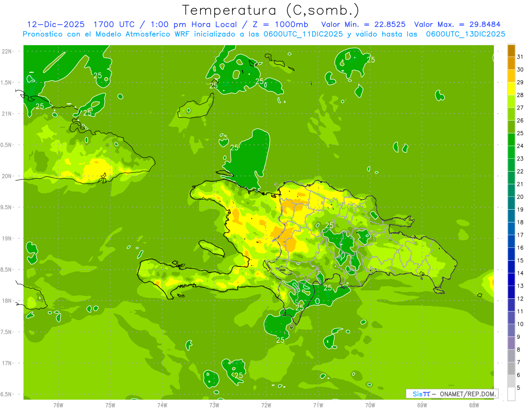This screenshot has width=532, height=411.
Task: Click the legend swatch between 9 and 10
Action: click(x=511, y=331)
